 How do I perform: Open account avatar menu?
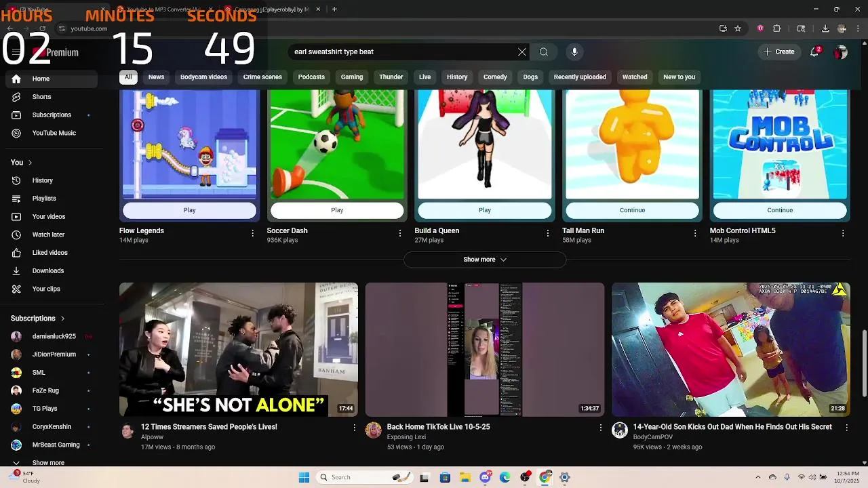(841, 52)
